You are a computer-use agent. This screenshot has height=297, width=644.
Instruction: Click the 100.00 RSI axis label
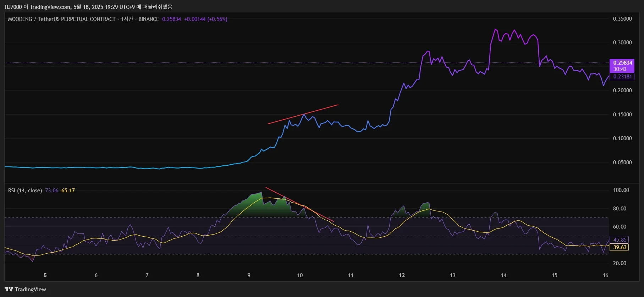[x=621, y=190]
